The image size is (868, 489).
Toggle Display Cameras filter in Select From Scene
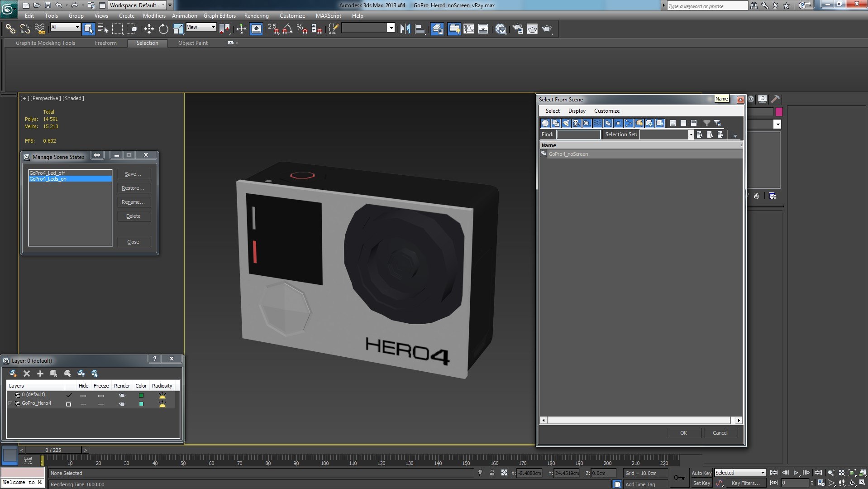click(x=577, y=123)
